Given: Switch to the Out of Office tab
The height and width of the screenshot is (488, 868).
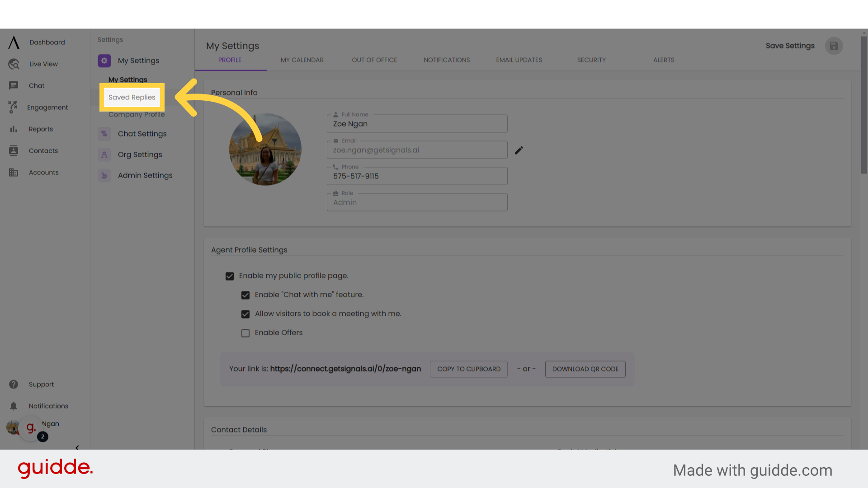Looking at the screenshot, I should click(374, 60).
